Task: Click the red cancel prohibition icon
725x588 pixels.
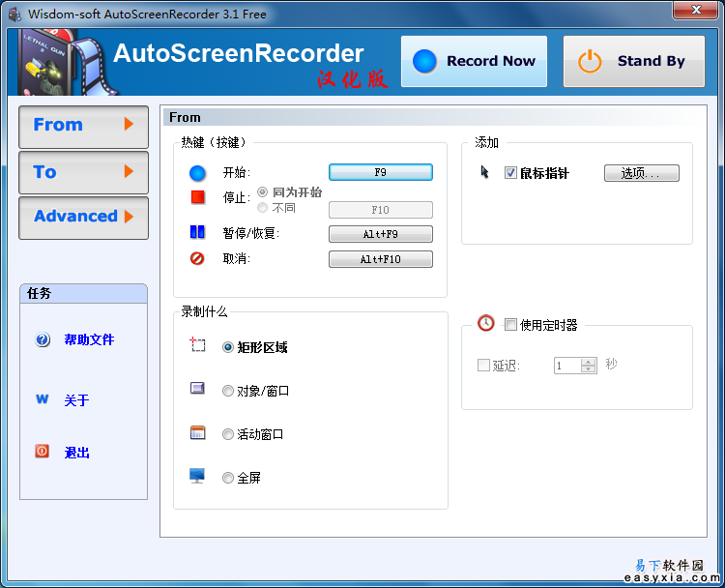Action: (x=197, y=258)
